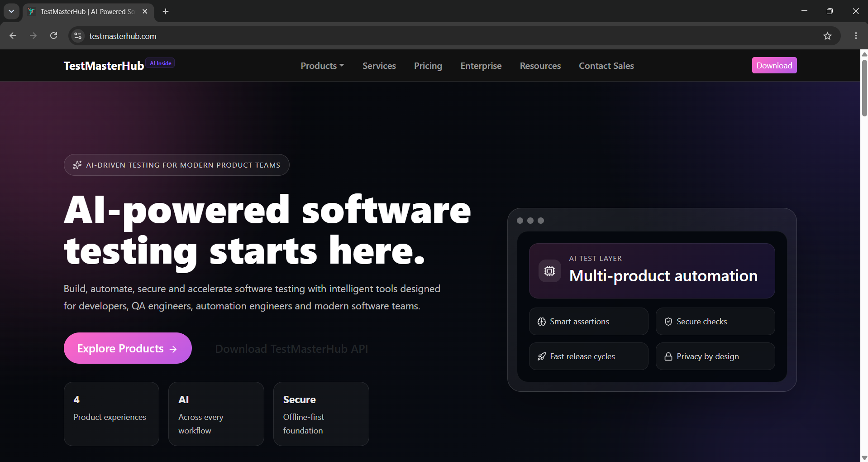The width and height of the screenshot is (868, 462).
Task: Go to the Pricing page
Action: 428,66
